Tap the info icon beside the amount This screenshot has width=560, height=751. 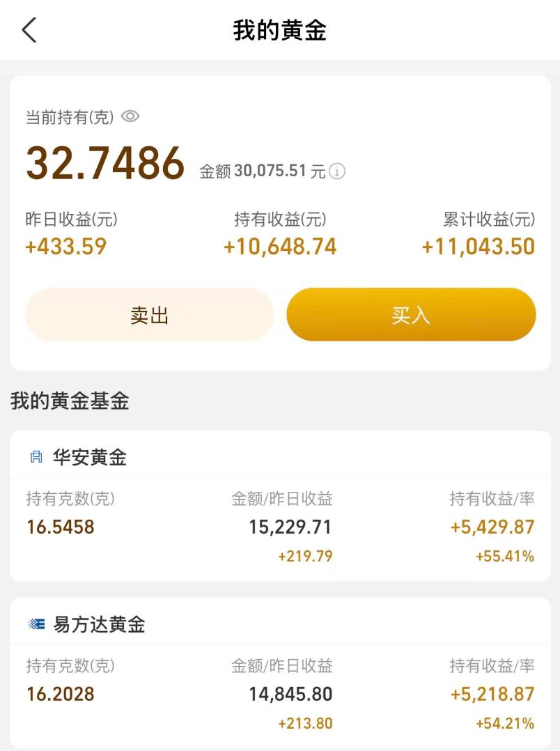click(337, 171)
